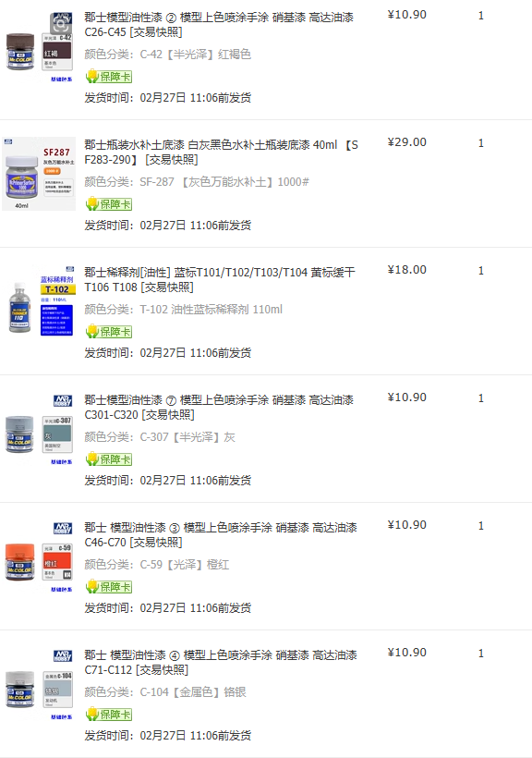
Task: Click the ¥29.00 price of 水补土
Action: [407, 142]
